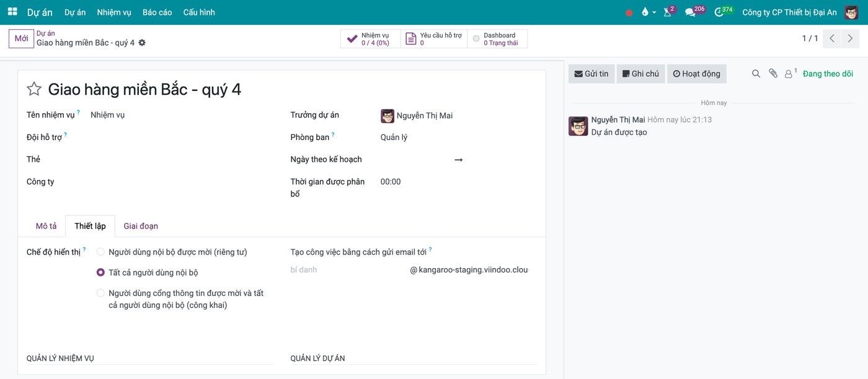Click the Gửi tin button
Screen dimensions: 868x379
pos(591,74)
